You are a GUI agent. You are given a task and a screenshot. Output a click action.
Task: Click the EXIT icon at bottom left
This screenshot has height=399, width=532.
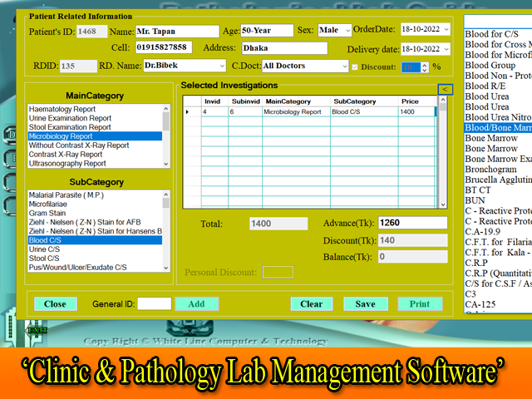point(36,330)
